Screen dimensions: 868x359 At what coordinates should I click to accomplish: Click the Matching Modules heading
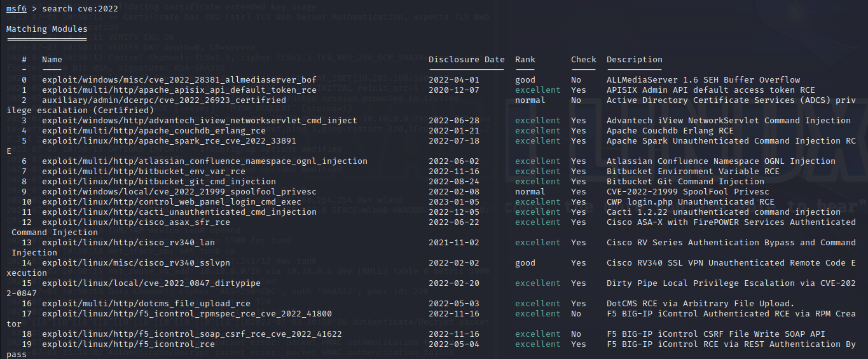[47, 29]
